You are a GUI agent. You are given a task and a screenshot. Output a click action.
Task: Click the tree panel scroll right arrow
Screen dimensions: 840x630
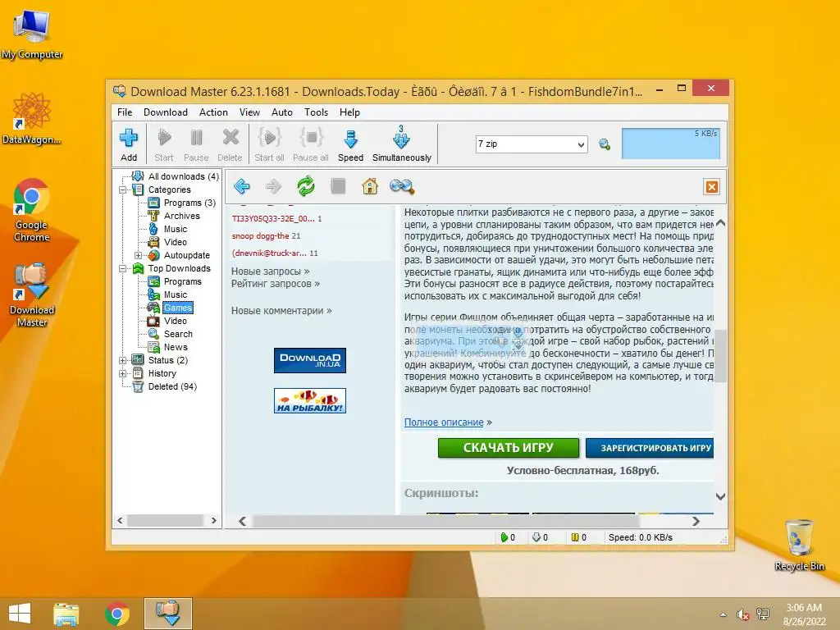214,520
